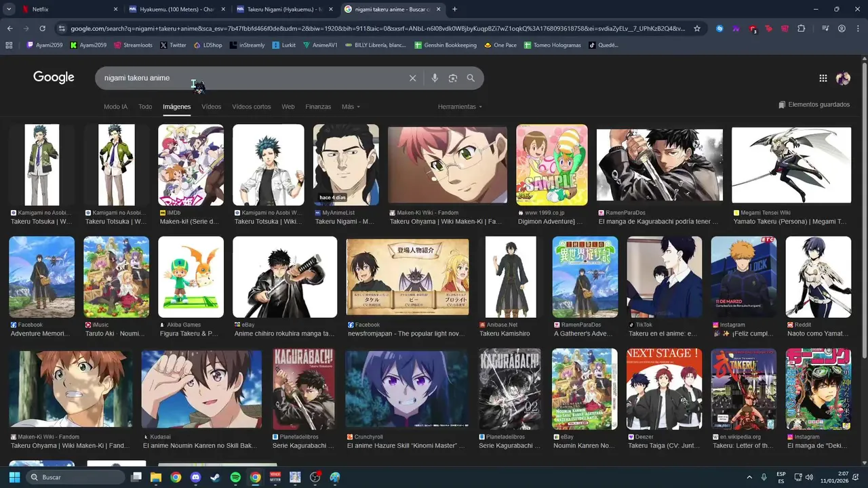Go back with the browser back arrow
The width and height of the screenshot is (868, 488).
click(9, 28)
